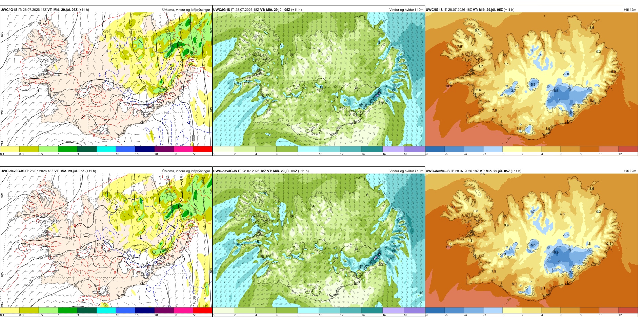Click -6.9 value on bottom temperature map

pyautogui.click(x=556, y=253)
